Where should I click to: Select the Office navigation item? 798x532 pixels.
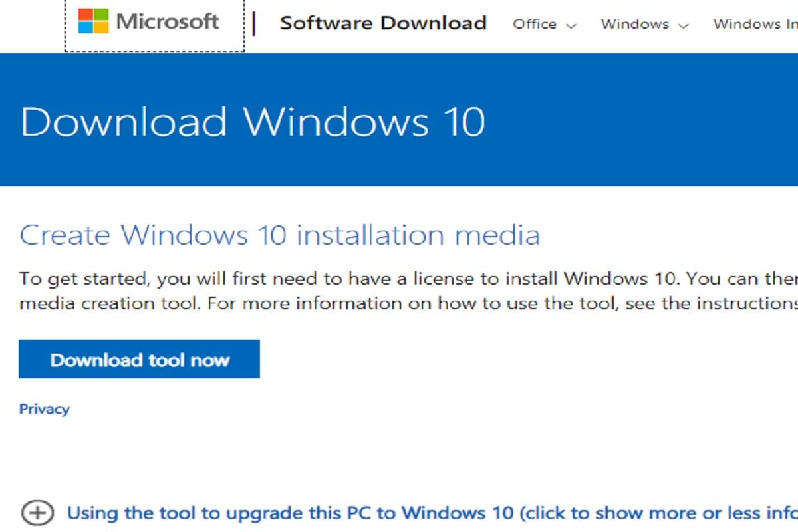point(535,24)
